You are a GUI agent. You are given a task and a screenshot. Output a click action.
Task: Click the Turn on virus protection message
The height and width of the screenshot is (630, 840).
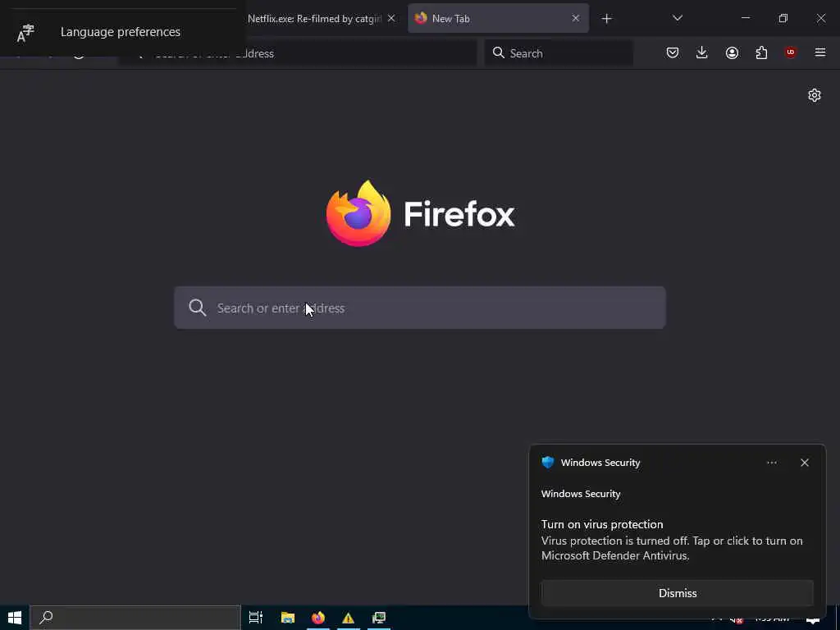click(672, 540)
